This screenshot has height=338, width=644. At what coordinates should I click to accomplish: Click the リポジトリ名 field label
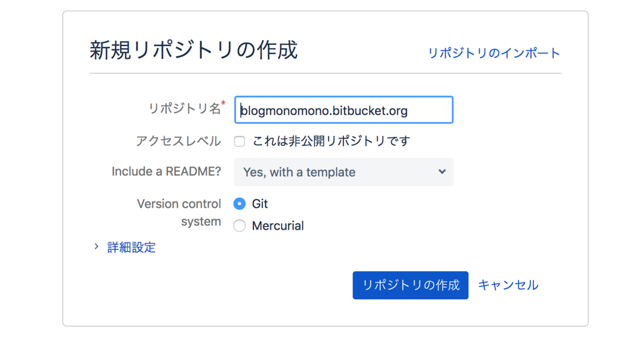tap(184, 109)
